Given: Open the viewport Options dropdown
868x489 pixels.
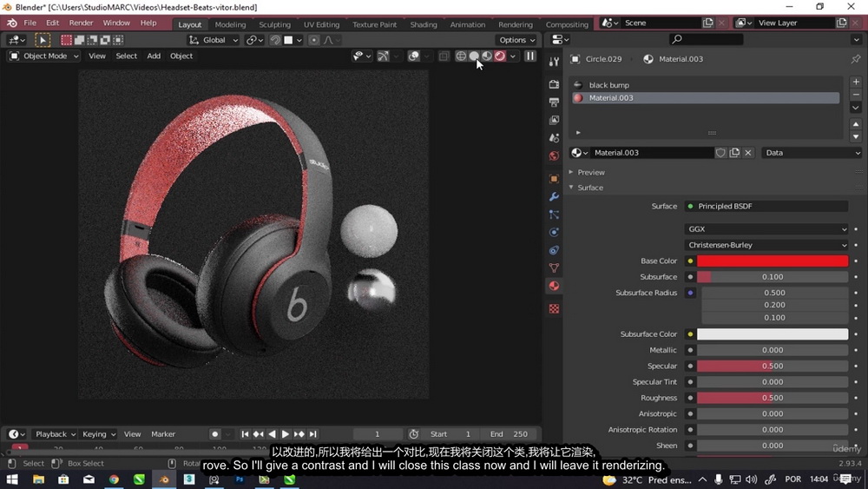Looking at the screenshot, I should [x=517, y=40].
